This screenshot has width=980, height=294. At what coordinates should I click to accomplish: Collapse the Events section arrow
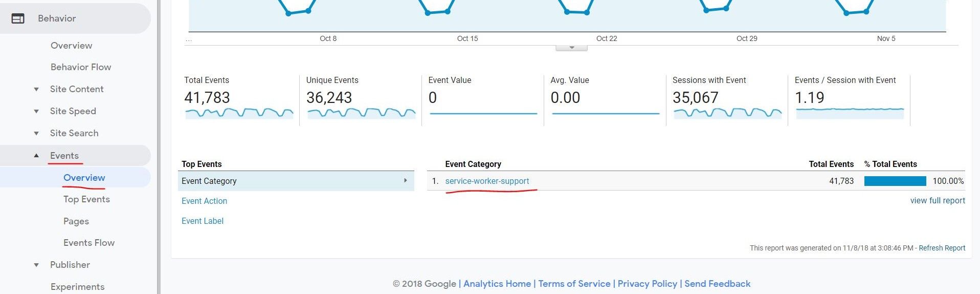tap(36, 156)
